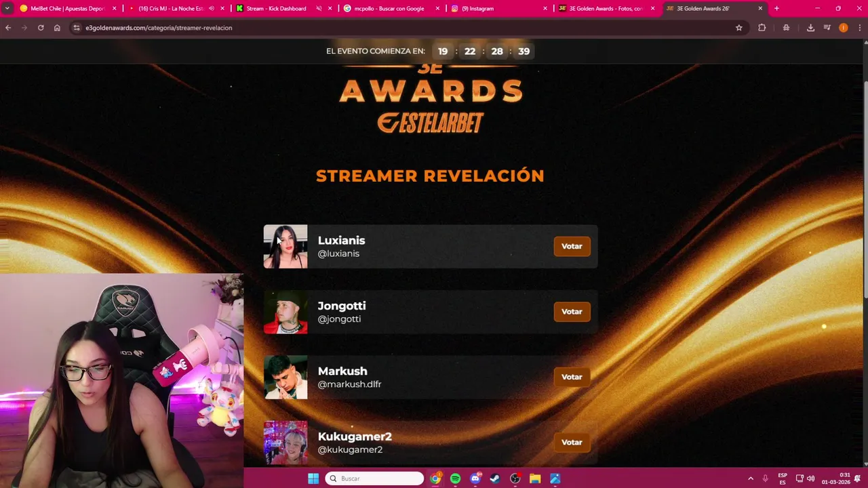Click the Jongotti profile photo

point(285,312)
